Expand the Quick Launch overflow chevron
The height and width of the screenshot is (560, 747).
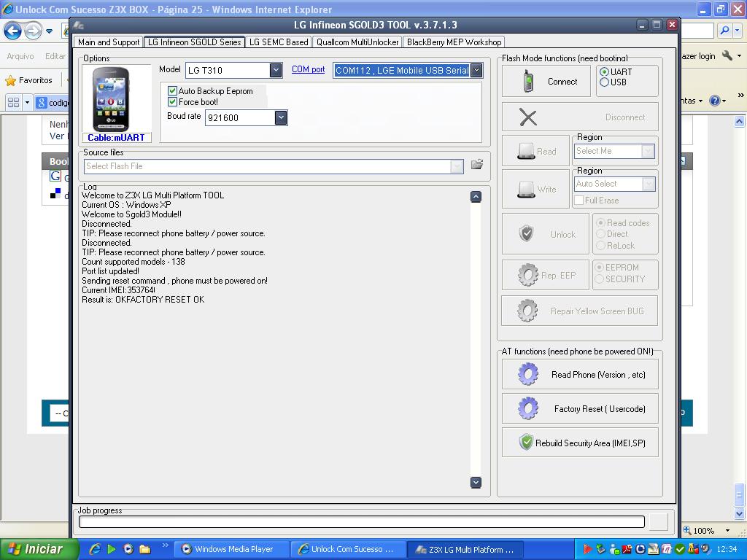coord(166,545)
